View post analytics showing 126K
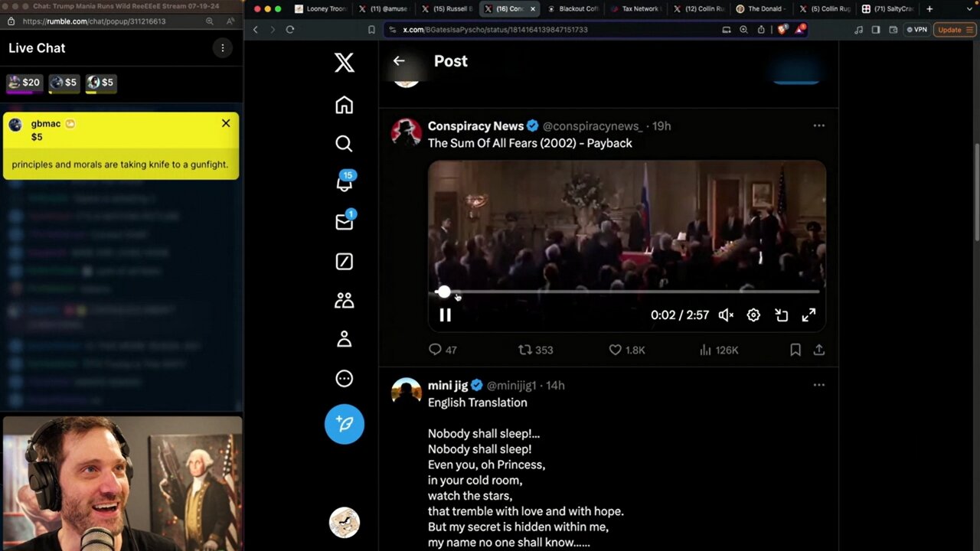This screenshot has height=551, width=980. click(x=718, y=350)
